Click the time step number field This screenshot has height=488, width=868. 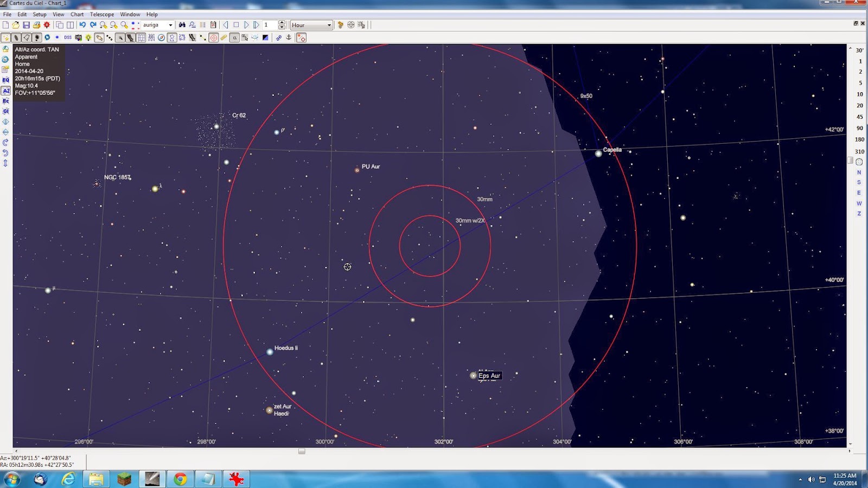click(x=270, y=25)
